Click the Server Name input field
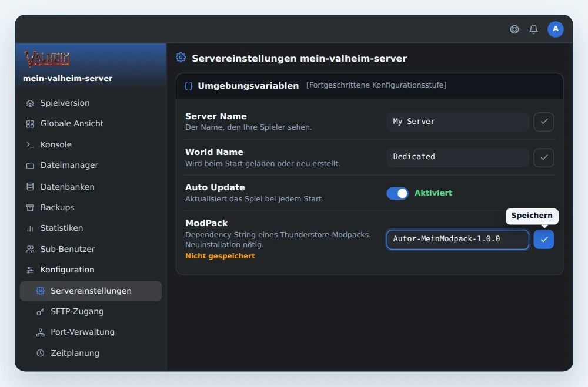 (457, 122)
